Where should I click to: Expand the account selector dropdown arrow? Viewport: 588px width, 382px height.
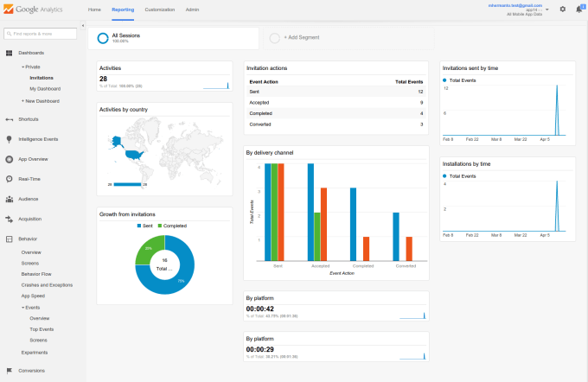547,10
